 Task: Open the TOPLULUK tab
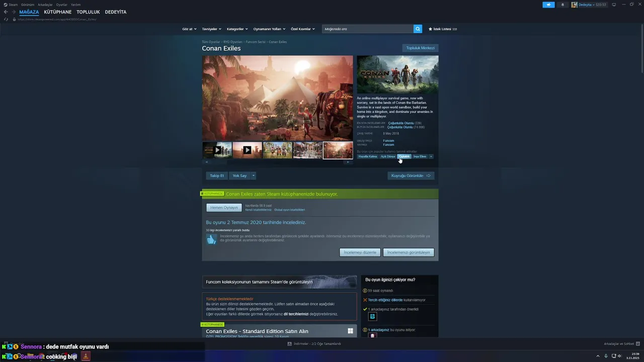coord(88,12)
